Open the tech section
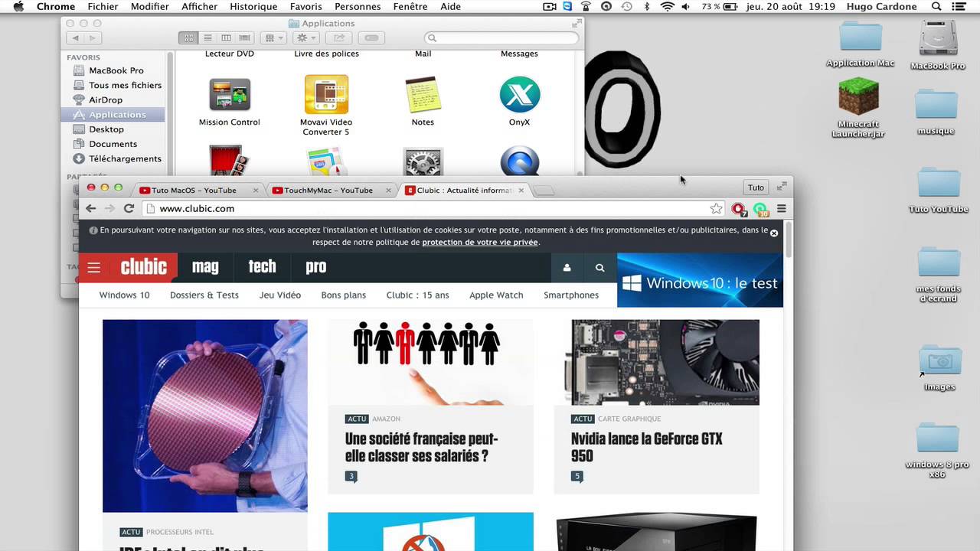 (x=262, y=266)
